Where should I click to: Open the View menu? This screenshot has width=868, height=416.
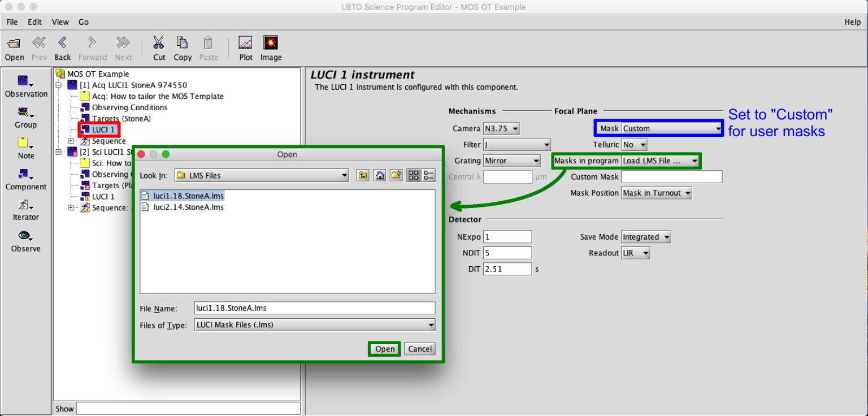pos(60,22)
